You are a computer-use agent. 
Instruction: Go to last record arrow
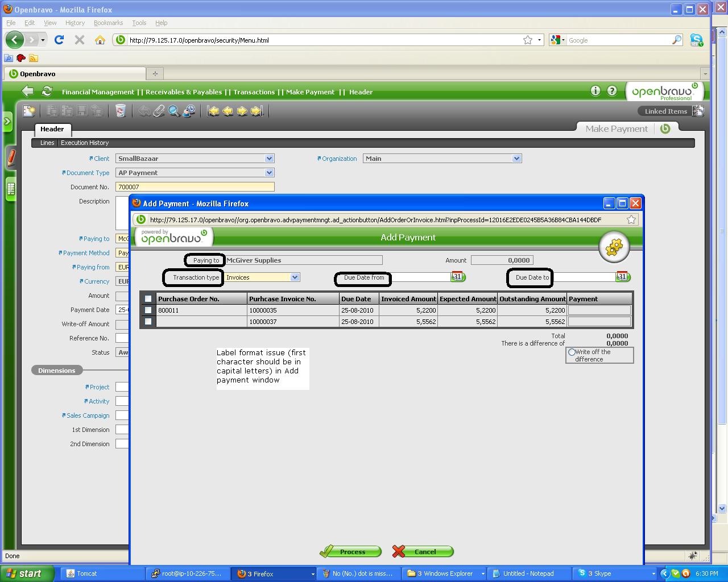[257, 111]
